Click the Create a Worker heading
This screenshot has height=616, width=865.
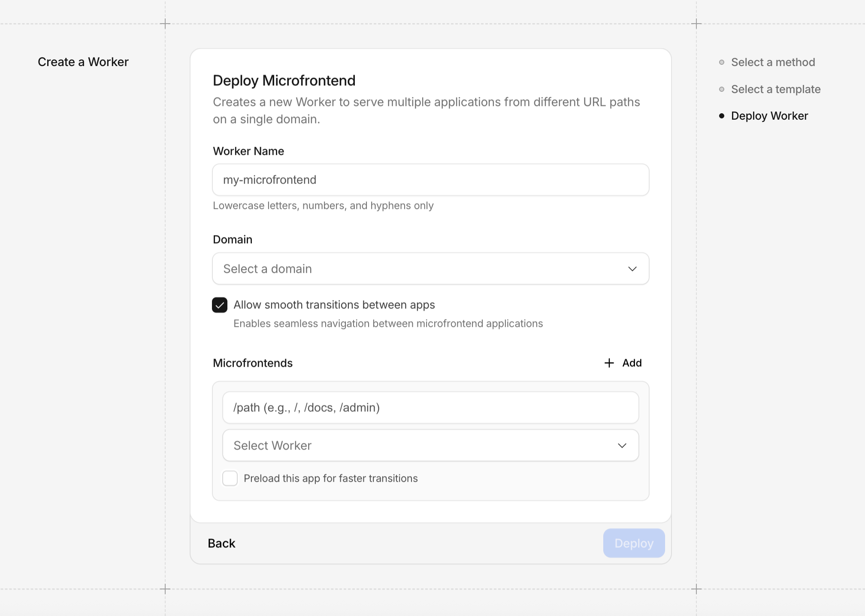[x=83, y=62]
